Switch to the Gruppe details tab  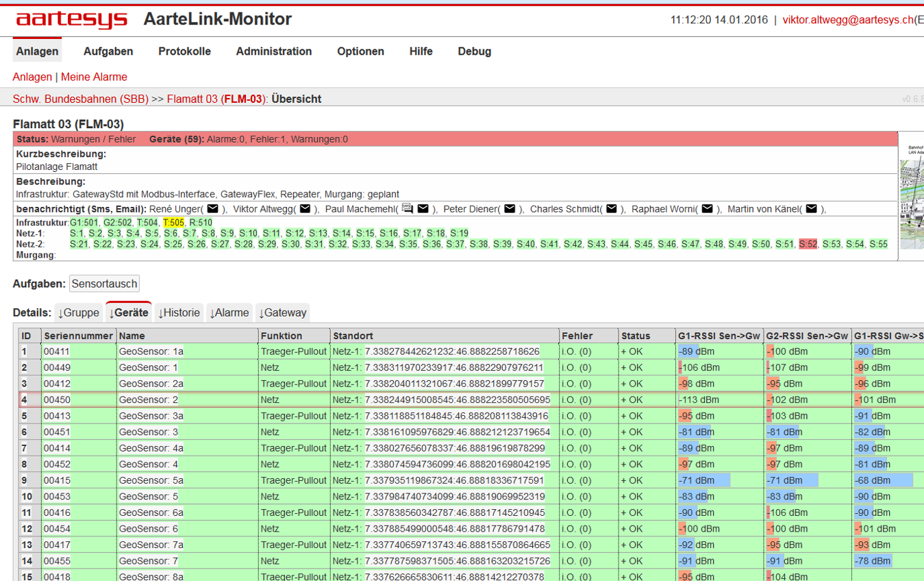79,312
